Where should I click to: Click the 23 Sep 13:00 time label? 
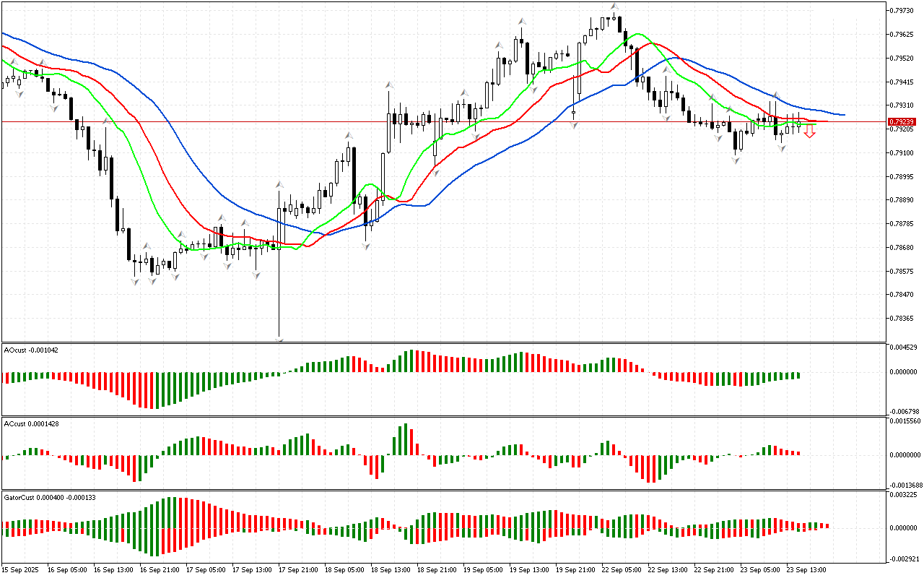click(x=806, y=570)
